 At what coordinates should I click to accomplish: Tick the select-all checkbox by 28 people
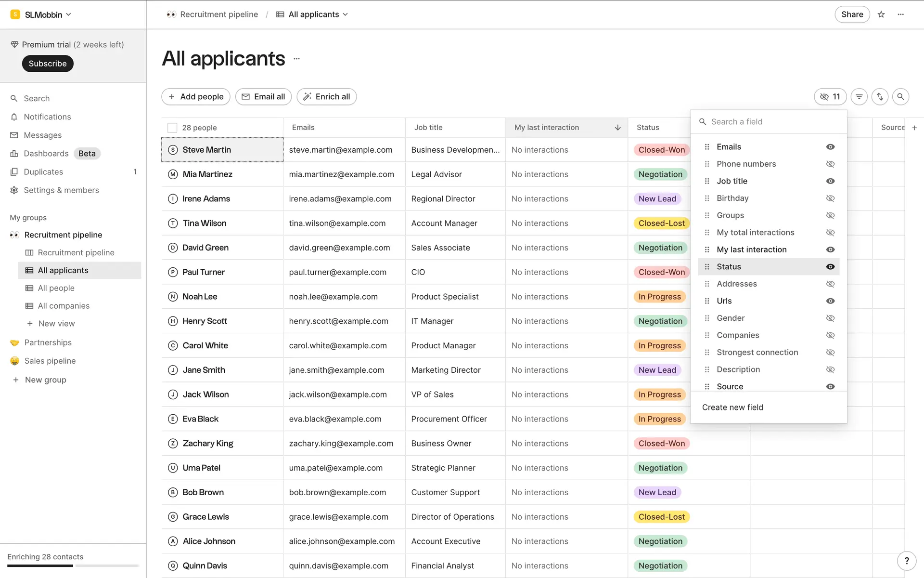[172, 128]
